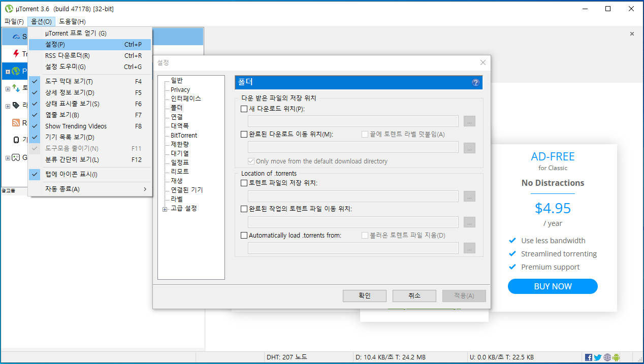The height and width of the screenshot is (364, 644).
Task: Toggle 불러온 토렌트 파일 지움 checkbox
Action: click(x=365, y=235)
